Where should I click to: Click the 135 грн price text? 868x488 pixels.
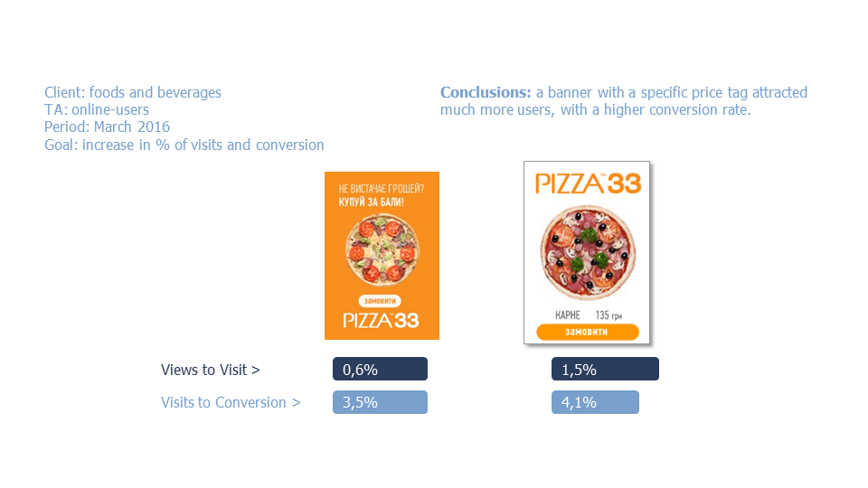point(609,315)
